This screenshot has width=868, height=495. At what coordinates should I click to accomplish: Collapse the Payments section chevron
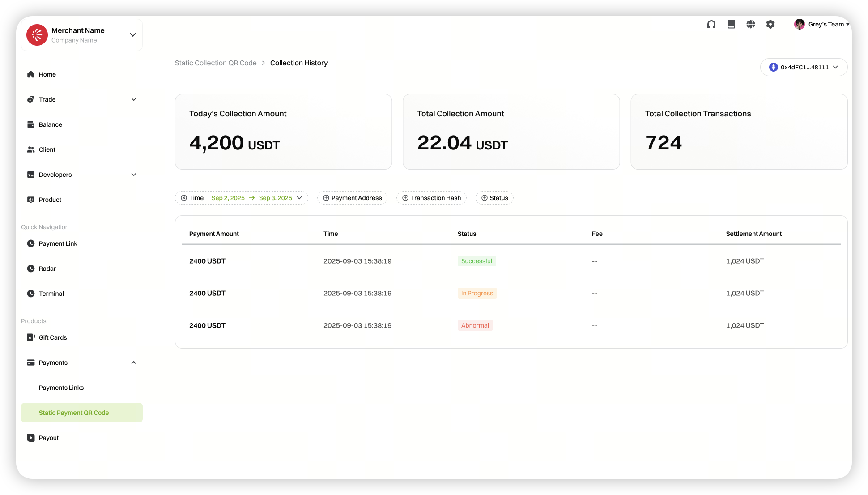(134, 363)
